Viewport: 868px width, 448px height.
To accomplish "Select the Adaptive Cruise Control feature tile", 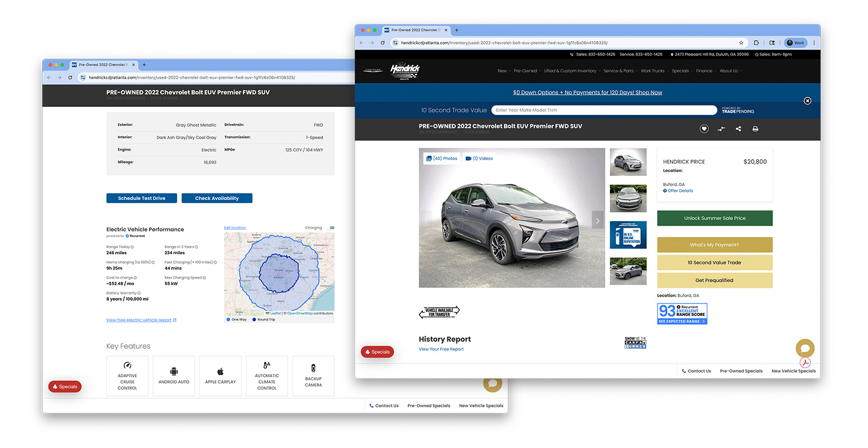I will (x=127, y=376).
